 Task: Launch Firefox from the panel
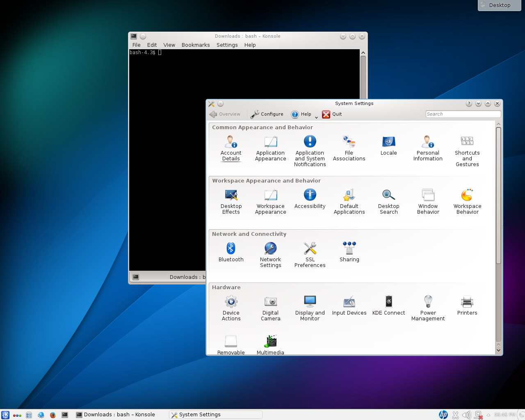point(53,415)
